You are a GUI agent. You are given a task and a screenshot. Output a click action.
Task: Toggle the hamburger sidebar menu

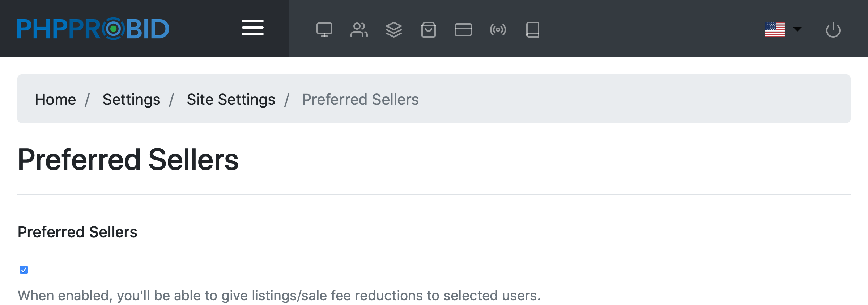(253, 28)
